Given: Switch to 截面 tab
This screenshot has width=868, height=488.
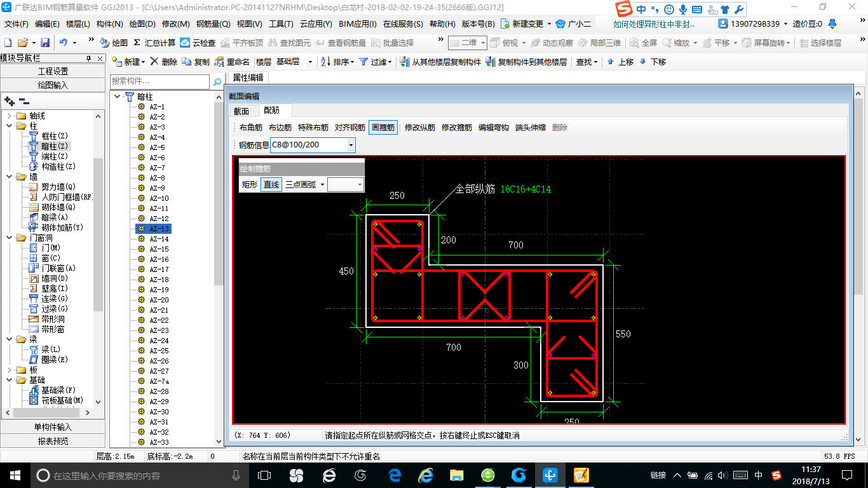Looking at the screenshot, I should tap(241, 111).
